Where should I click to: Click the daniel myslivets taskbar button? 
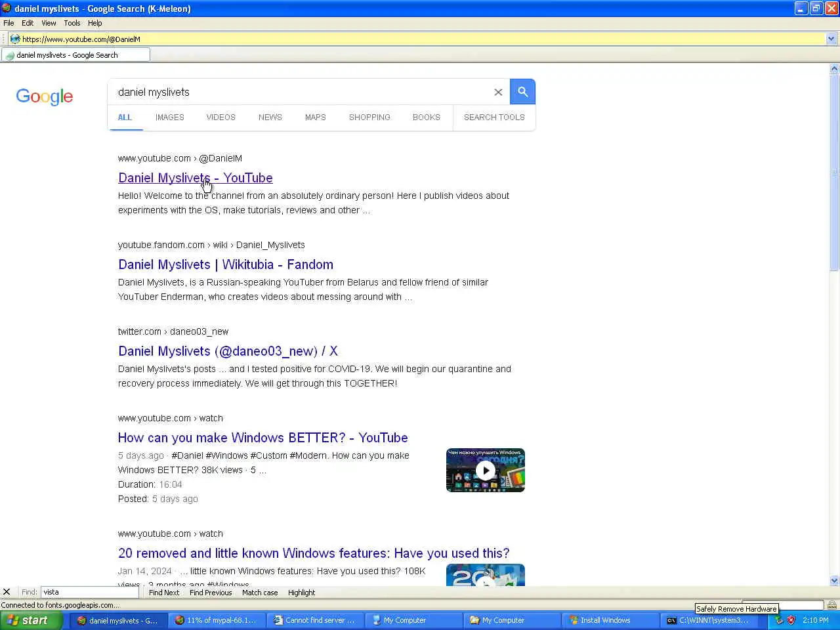click(118, 620)
